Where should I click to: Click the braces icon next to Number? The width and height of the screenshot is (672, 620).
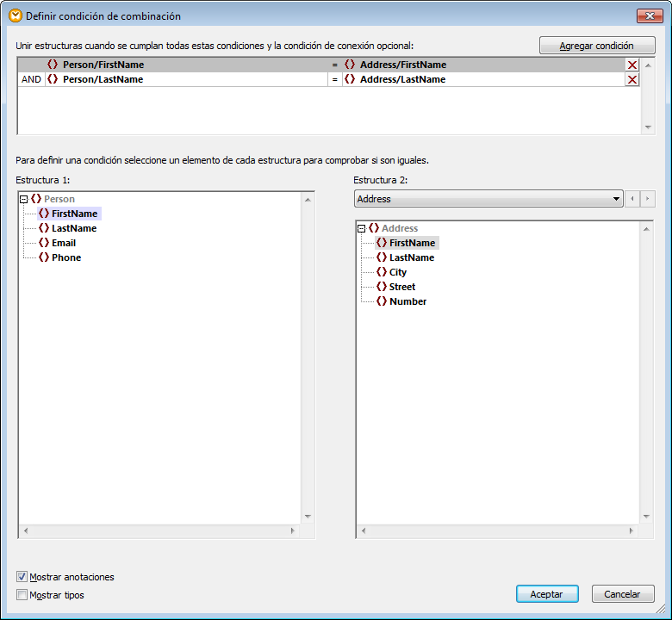pyautogui.click(x=382, y=301)
